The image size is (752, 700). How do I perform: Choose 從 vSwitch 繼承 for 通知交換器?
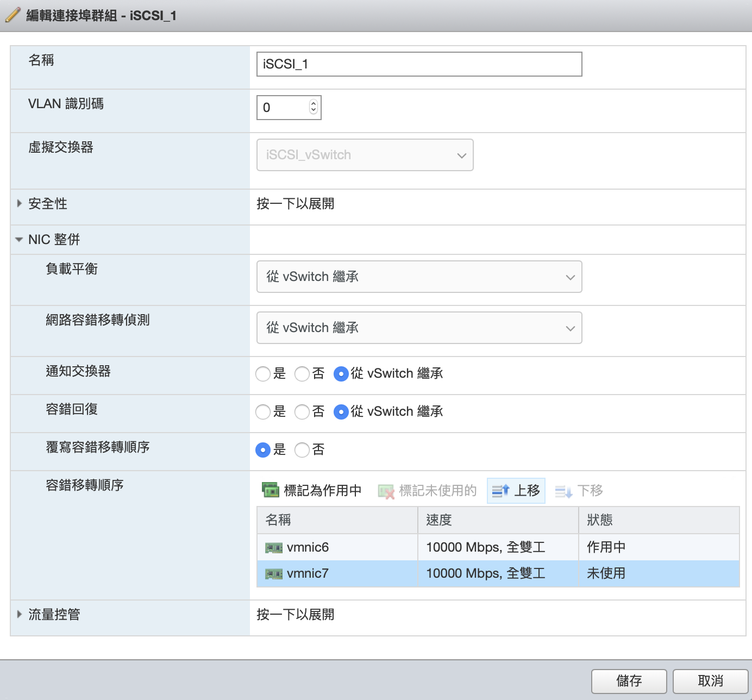[x=341, y=374]
